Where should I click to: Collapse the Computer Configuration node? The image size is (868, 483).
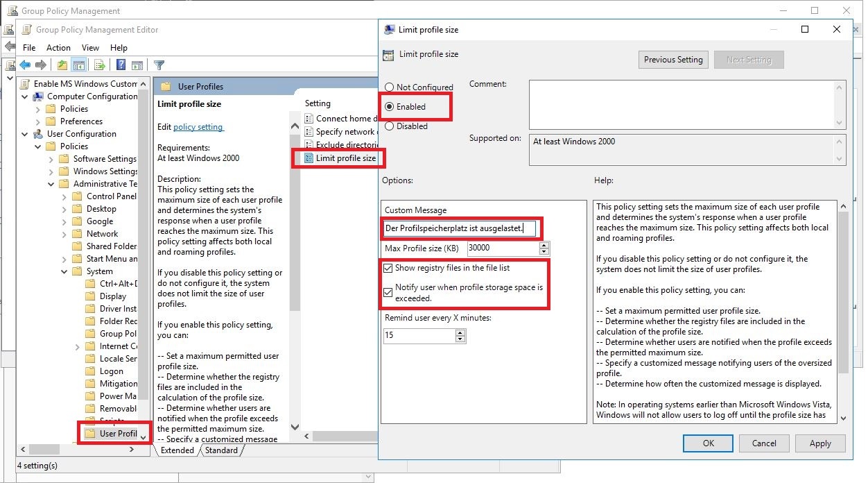point(26,96)
